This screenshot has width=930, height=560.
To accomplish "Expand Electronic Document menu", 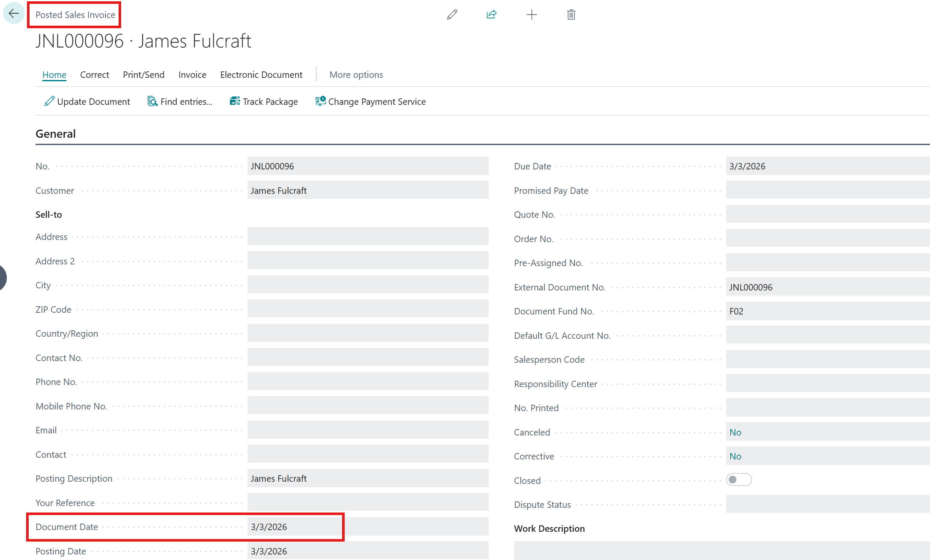I will [261, 75].
